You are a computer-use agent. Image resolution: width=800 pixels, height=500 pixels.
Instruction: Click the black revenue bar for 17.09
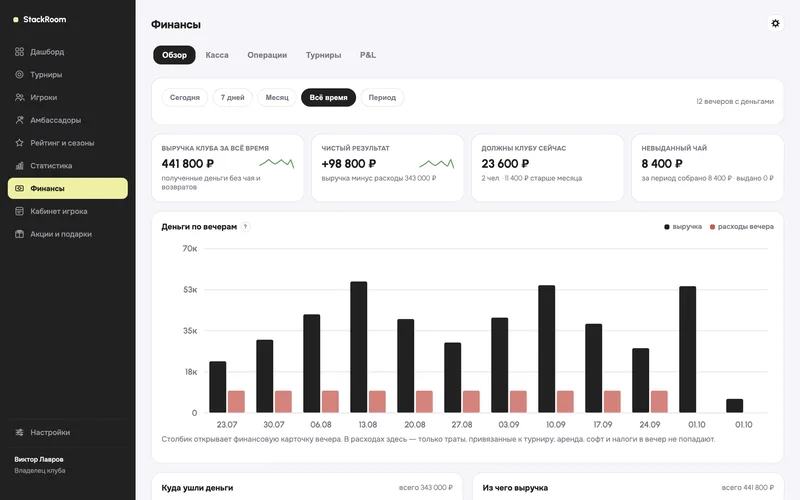(593, 368)
